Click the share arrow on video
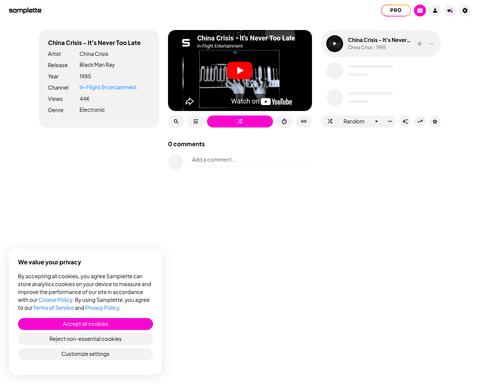Screen dimensions: 480x384 (x=189, y=101)
